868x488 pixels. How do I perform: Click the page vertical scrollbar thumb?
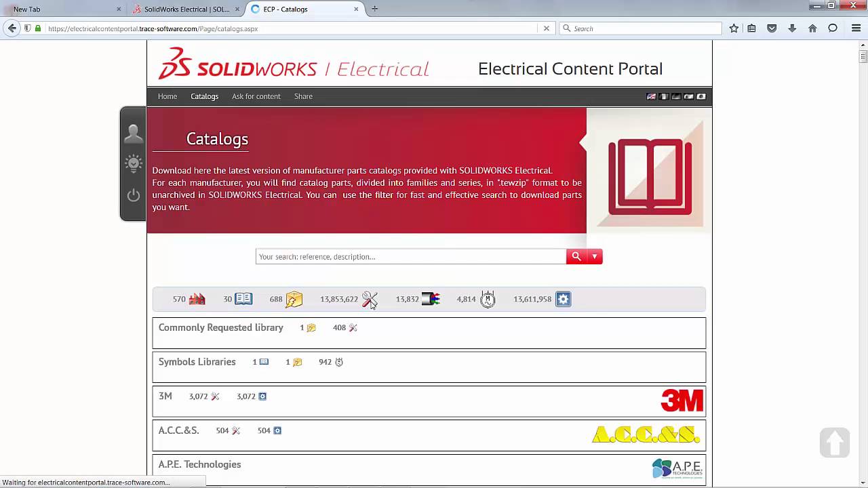863,56
